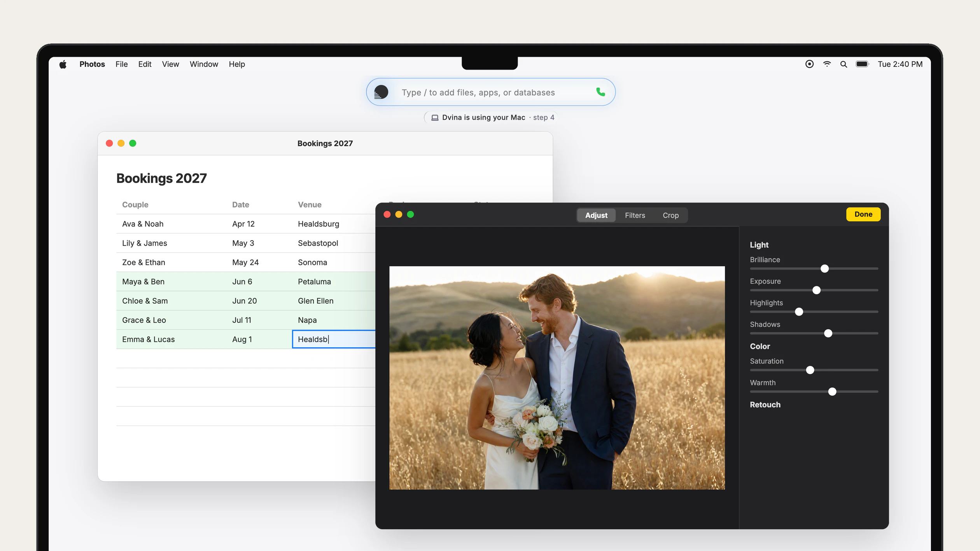Select the Chloe & Sam cell
Image resolution: width=980 pixels, height=551 pixels.
click(171, 301)
